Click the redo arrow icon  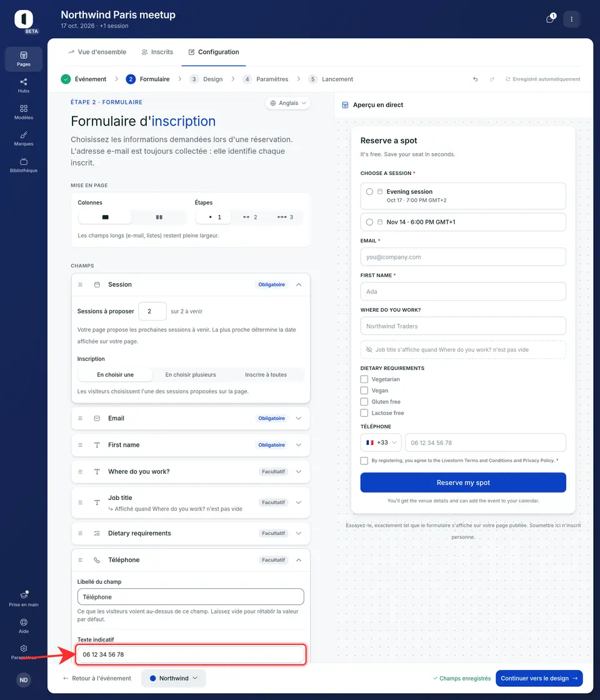click(x=492, y=79)
